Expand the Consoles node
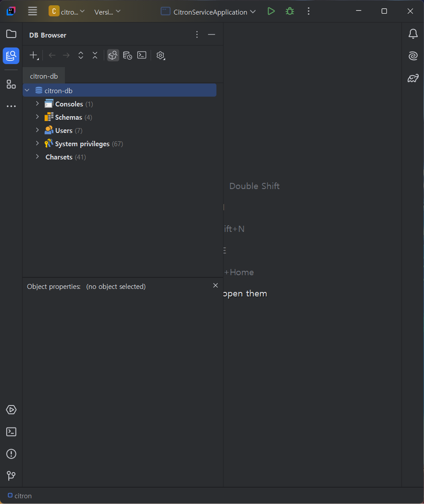Screen dimensions: 424x504 [x=37, y=103]
